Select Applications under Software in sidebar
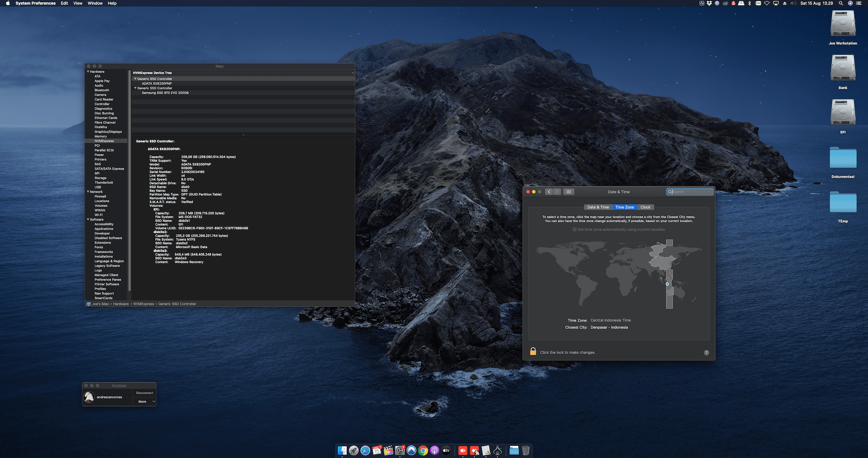Screen dimensions: 868x458 pyautogui.click(x=104, y=229)
